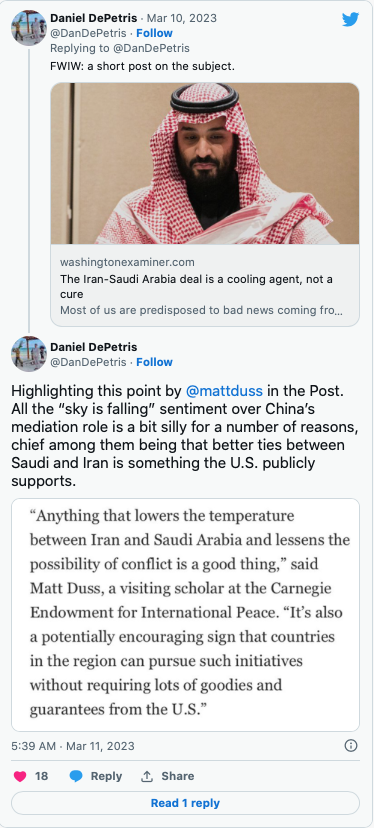
Task: Click the washingtonexaminer.com domain text
Action: tap(127, 262)
